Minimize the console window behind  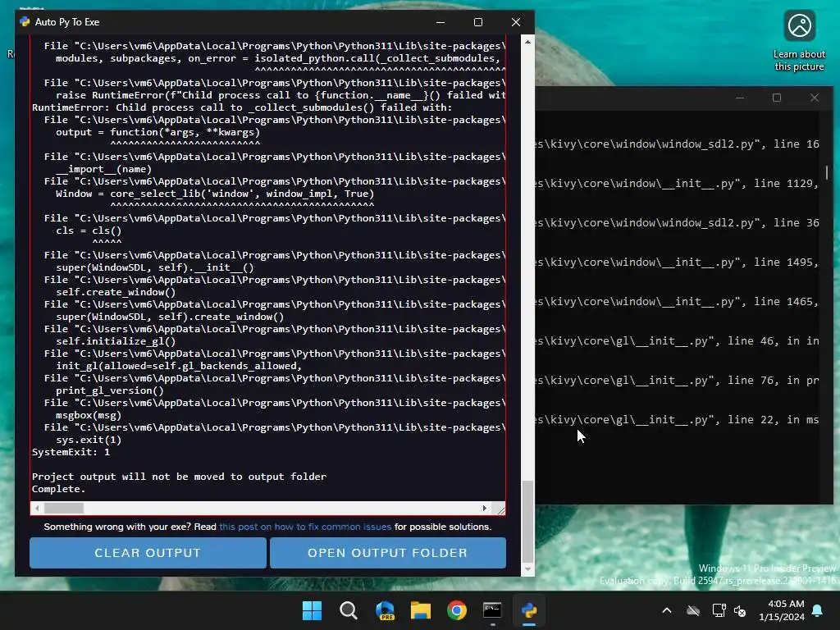(x=740, y=98)
